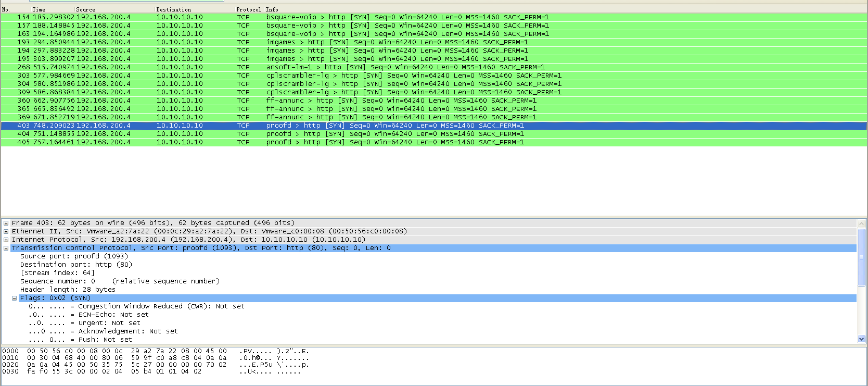Select packet number 154 in the list

click(434, 17)
